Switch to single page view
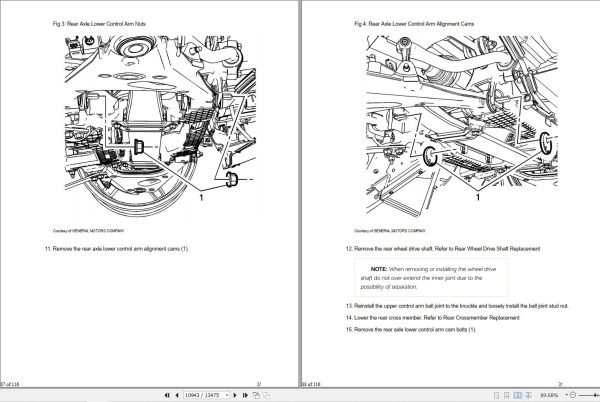 [x=496, y=395]
